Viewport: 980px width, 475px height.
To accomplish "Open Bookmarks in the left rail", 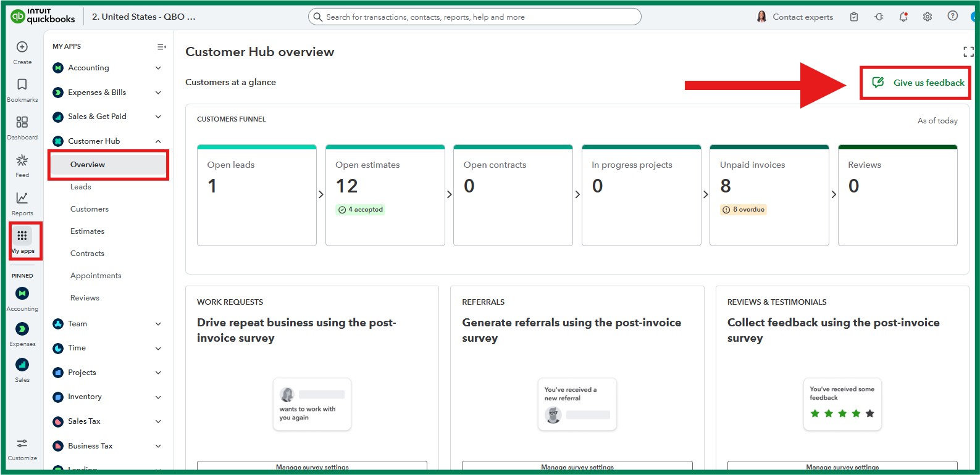I will tap(22, 90).
